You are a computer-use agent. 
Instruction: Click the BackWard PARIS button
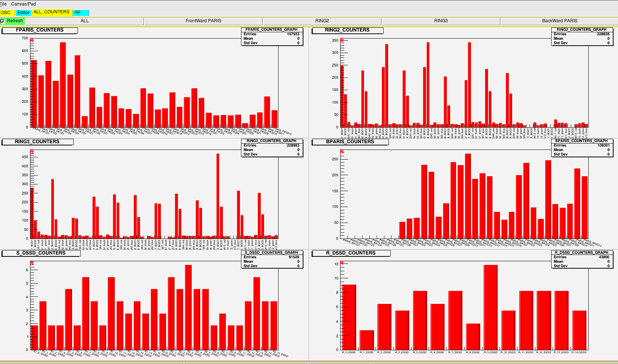click(x=559, y=21)
